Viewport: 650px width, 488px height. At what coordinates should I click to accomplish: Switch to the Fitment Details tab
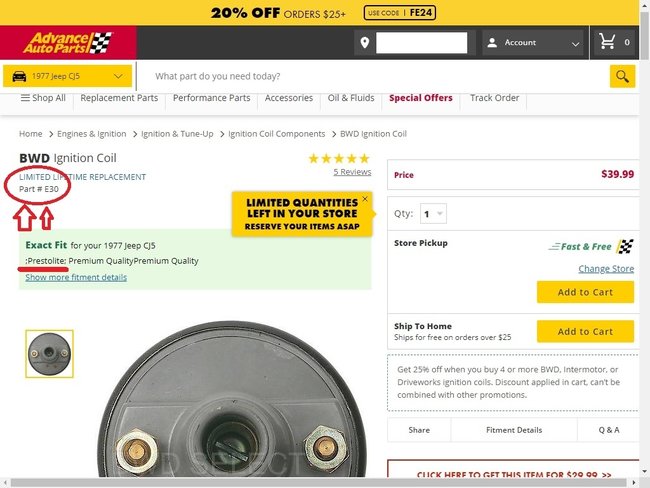(x=514, y=430)
